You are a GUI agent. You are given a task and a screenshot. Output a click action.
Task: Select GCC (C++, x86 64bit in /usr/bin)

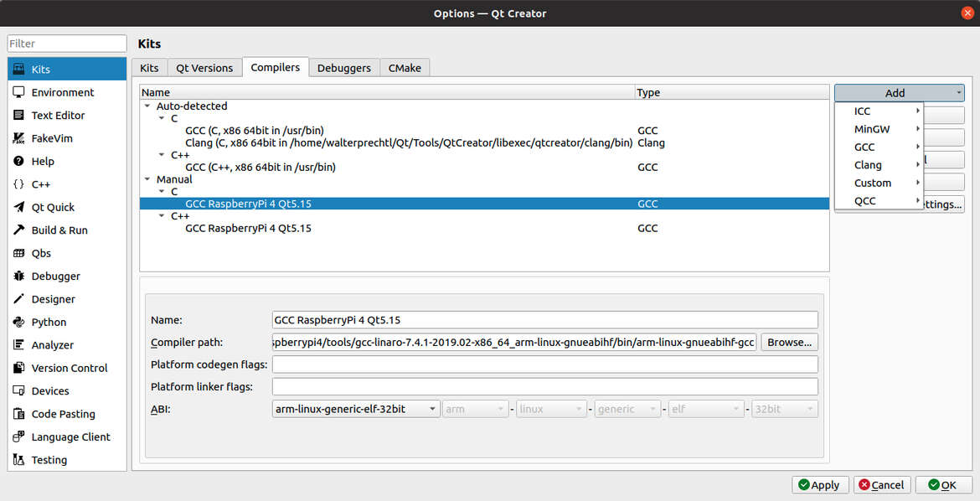pos(484,167)
